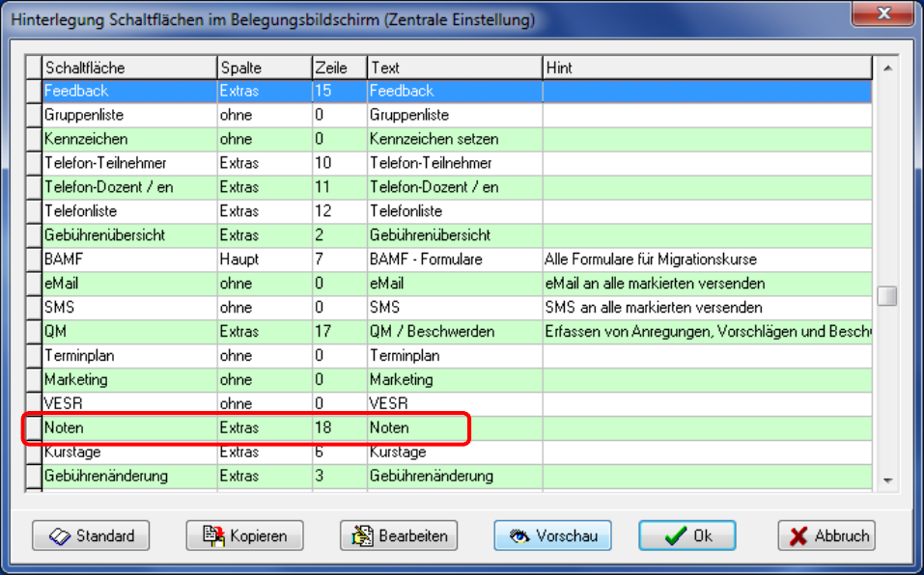Image resolution: width=924 pixels, height=575 pixels.
Task: Click the Schaltfläche column header
Action: [x=129, y=68]
